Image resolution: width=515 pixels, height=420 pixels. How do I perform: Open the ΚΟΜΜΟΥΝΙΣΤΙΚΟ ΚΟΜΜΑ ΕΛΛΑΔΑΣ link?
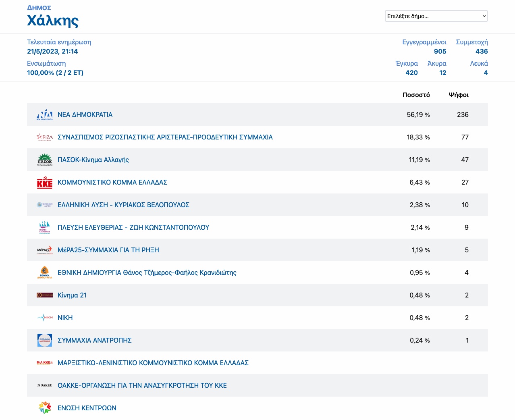[112, 182]
